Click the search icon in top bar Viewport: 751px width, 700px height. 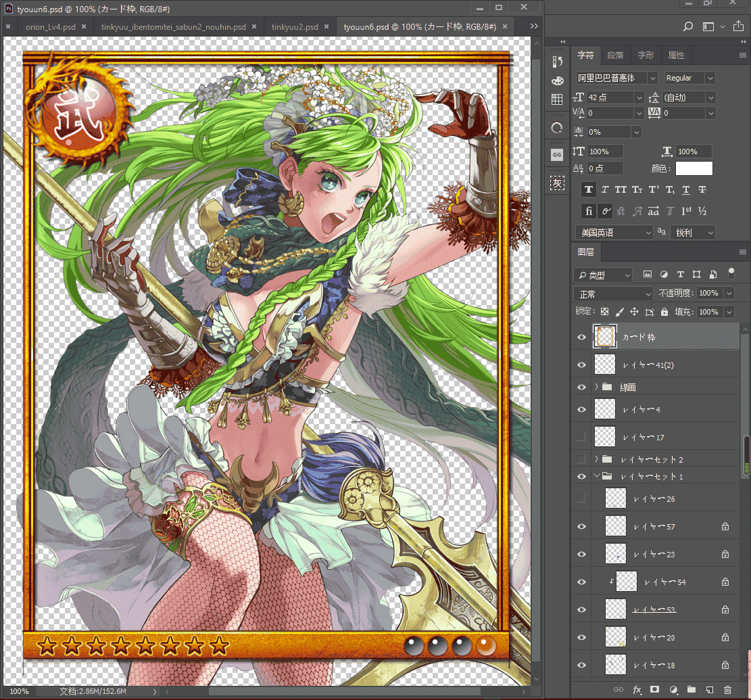687,26
